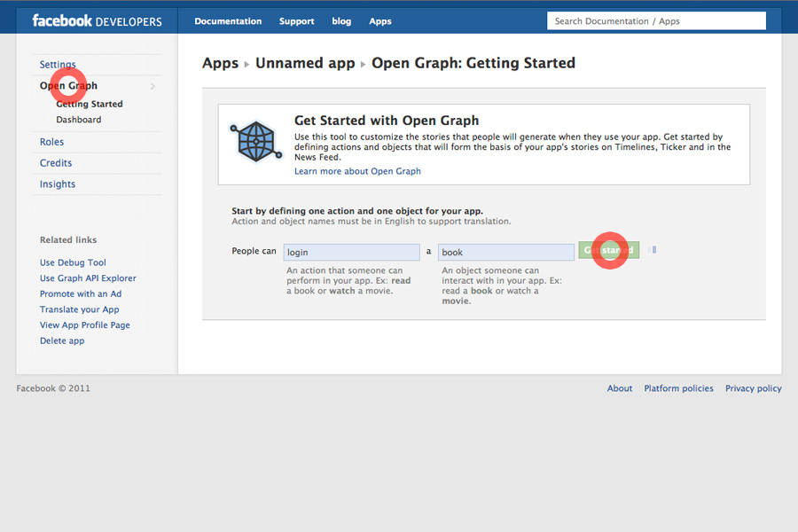Open Apps in the top navigation
798x532 pixels.
[x=380, y=21]
